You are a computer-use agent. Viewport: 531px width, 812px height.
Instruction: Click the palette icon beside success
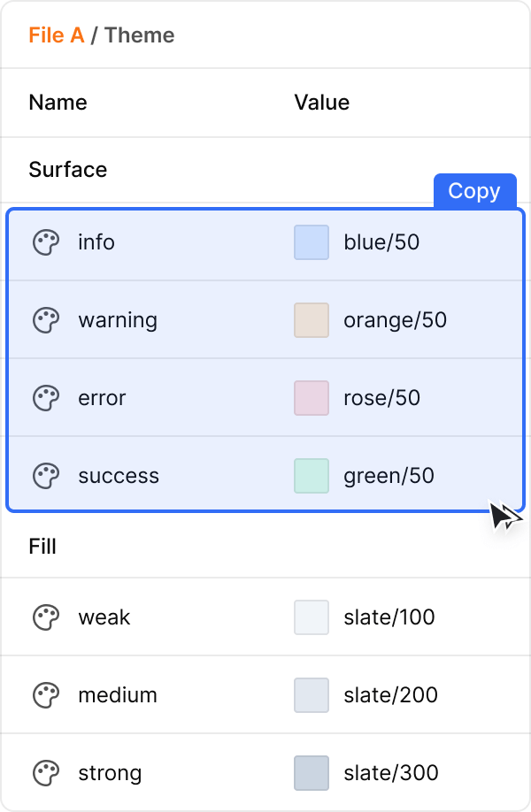(x=46, y=476)
